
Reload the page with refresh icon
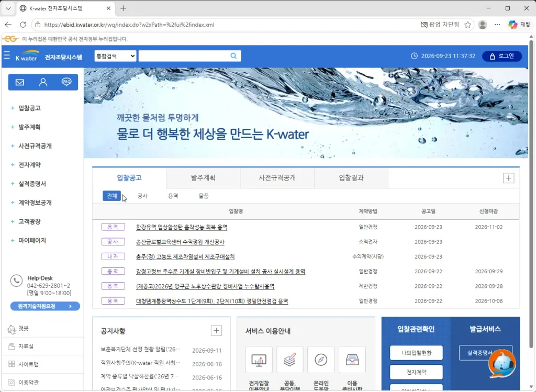click(x=23, y=25)
